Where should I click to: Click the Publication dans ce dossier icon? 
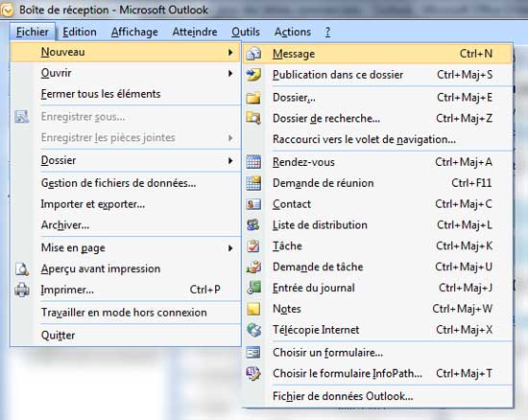tap(253, 75)
